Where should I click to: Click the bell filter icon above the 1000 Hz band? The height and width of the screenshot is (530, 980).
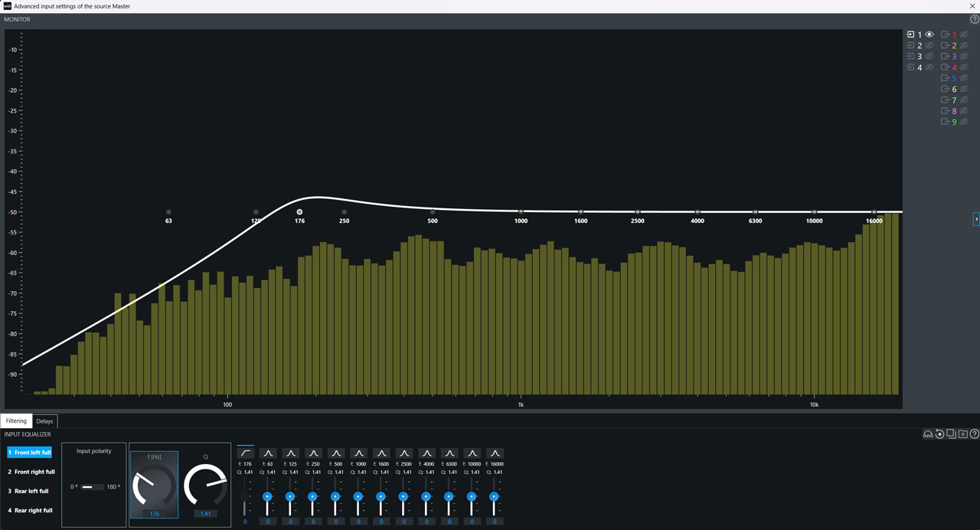click(x=358, y=453)
